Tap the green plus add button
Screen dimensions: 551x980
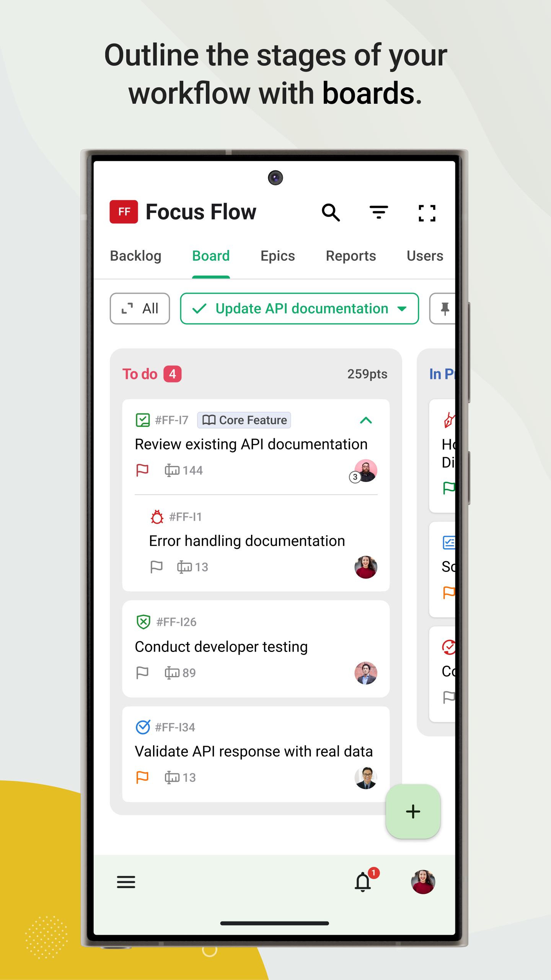click(x=413, y=811)
